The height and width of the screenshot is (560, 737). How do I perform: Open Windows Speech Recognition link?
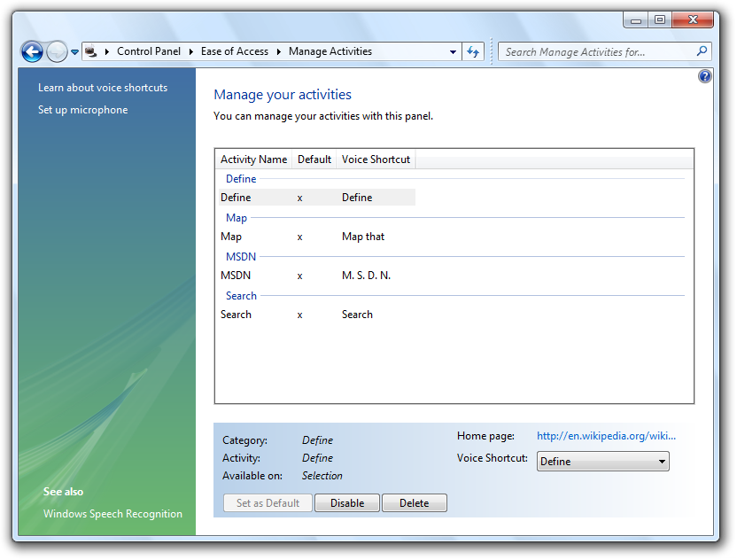click(x=112, y=513)
